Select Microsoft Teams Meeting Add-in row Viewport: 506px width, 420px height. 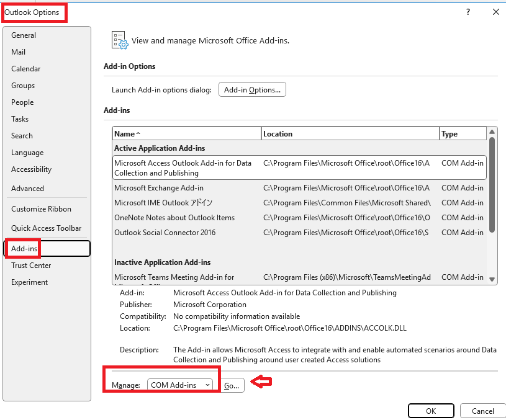(299, 277)
